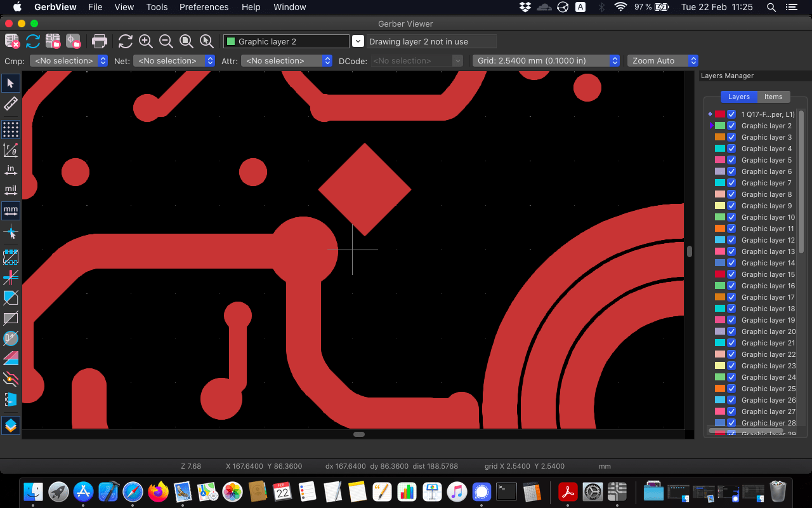
Task: Click color swatch of Graphic layer 15
Action: pos(720,274)
